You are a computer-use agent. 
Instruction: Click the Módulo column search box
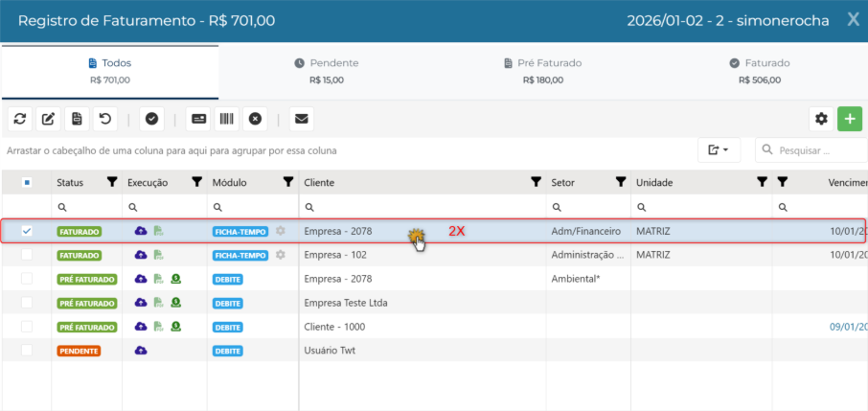point(253,207)
